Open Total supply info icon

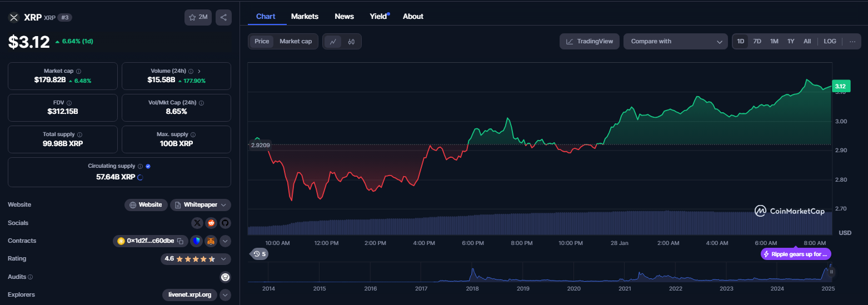[x=79, y=134]
